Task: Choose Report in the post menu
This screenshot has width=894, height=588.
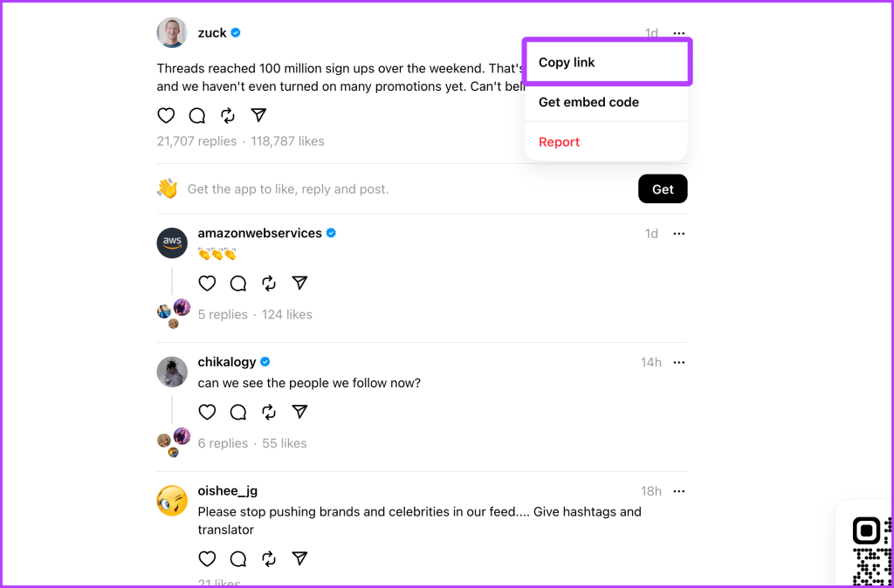Action: [x=607, y=142]
